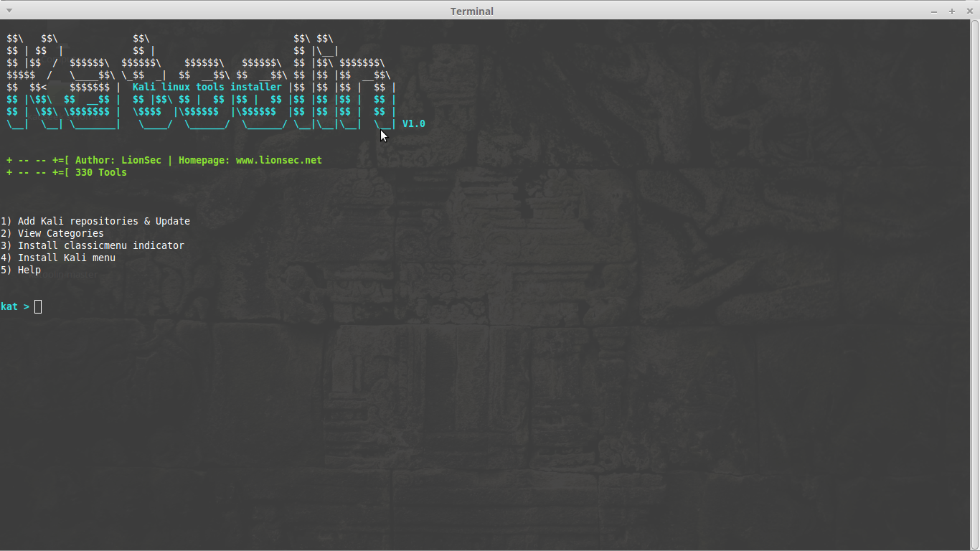
Task: Click the Terminal title bar label
Action: 471,11
